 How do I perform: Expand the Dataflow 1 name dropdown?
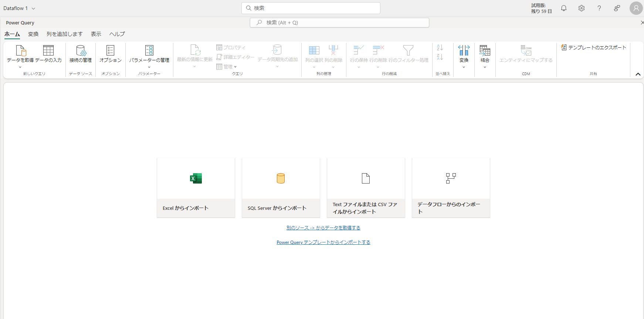coord(33,9)
